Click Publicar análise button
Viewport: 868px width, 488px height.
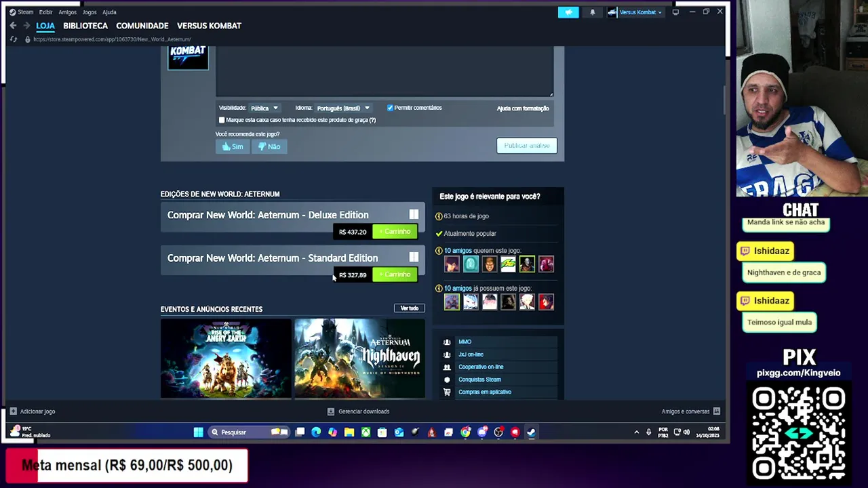coord(527,146)
